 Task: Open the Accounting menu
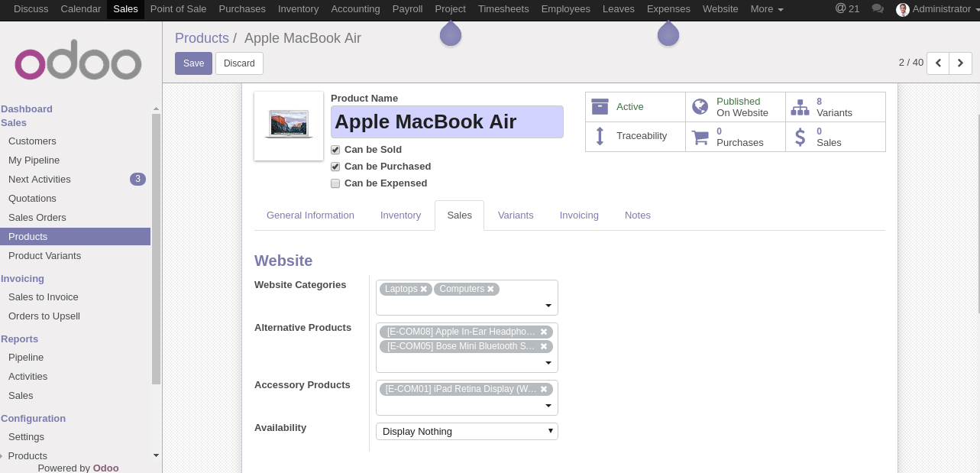tap(355, 9)
